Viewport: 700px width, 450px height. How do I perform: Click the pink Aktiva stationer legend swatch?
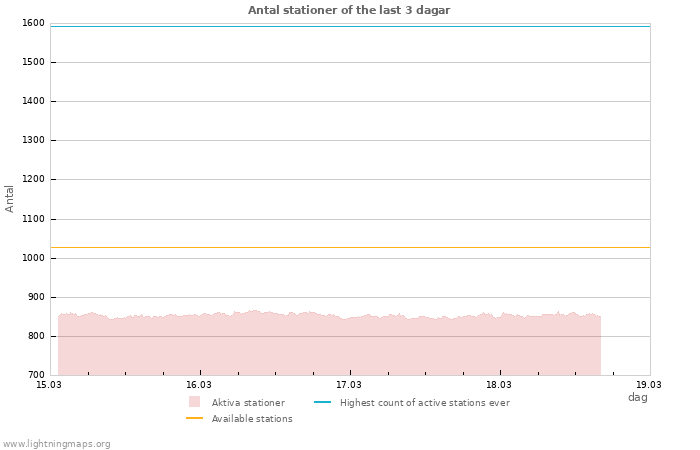(x=194, y=402)
